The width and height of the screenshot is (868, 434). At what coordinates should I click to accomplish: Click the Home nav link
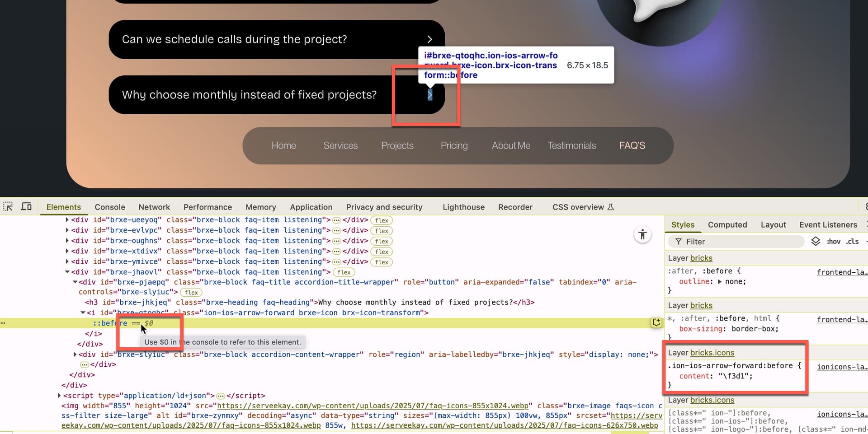point(283,145)
